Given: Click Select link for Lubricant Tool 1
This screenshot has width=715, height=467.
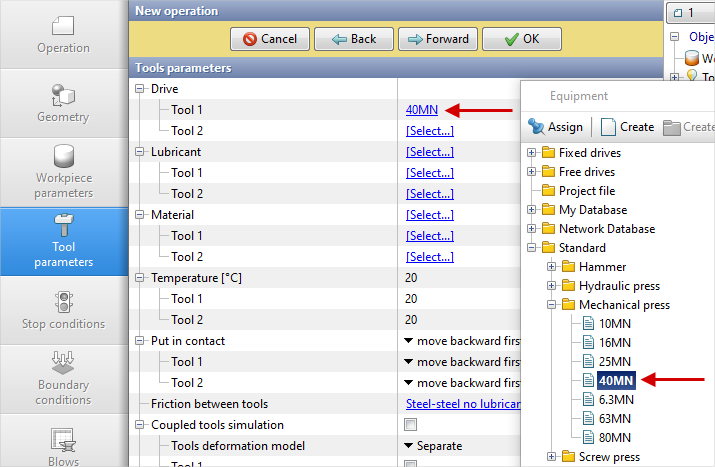Looking at the screenshot, I should pyautogui.click(x=429, y=173).
